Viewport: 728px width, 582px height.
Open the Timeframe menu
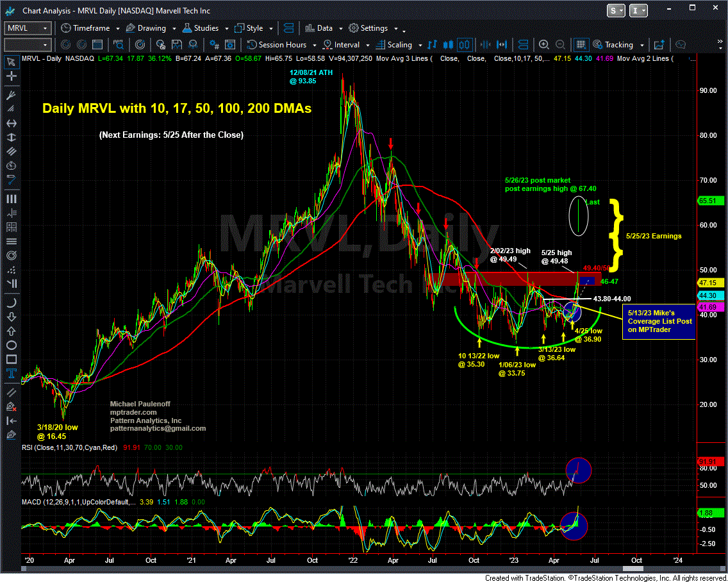(x=90, y=28)
